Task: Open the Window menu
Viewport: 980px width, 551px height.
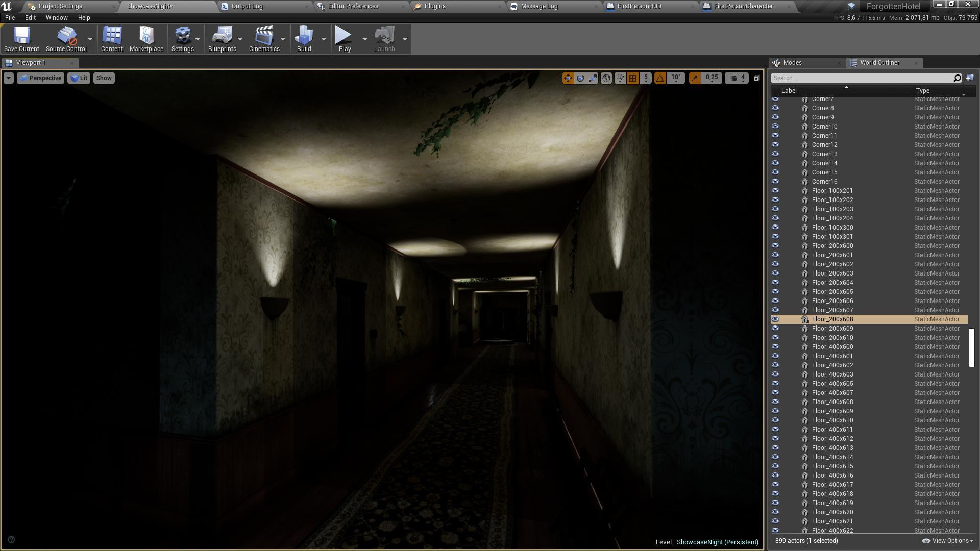Action: [x=57, y=18]
